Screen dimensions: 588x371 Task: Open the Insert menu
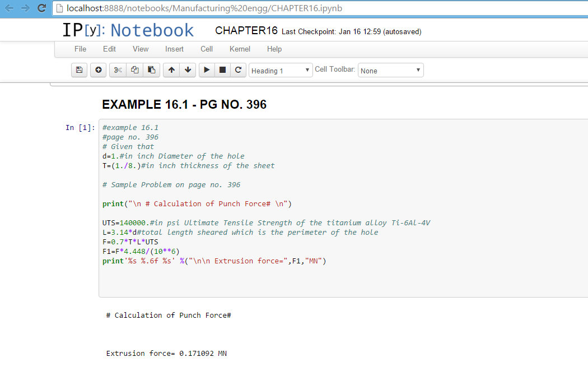[x=174, y=49]
